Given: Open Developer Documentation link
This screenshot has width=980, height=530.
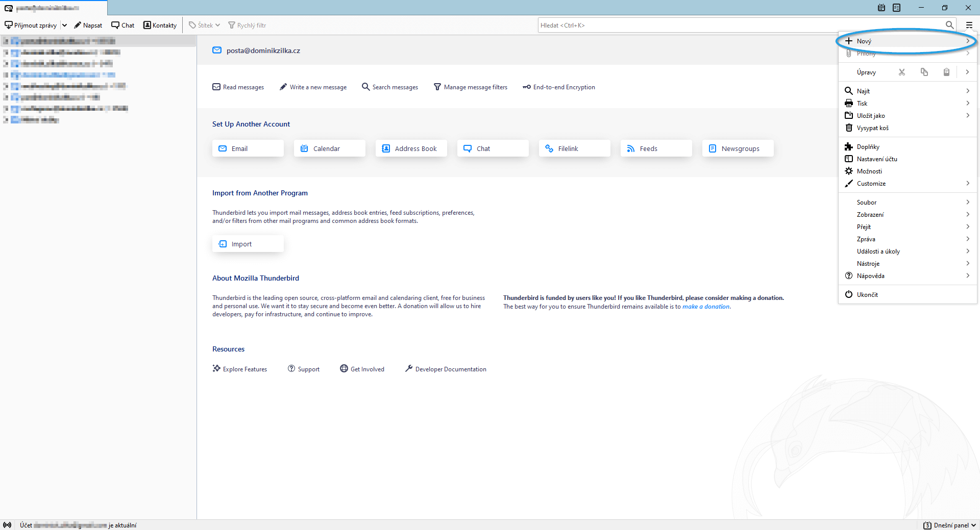Looking at the screenshot, I should click(446, 369).
